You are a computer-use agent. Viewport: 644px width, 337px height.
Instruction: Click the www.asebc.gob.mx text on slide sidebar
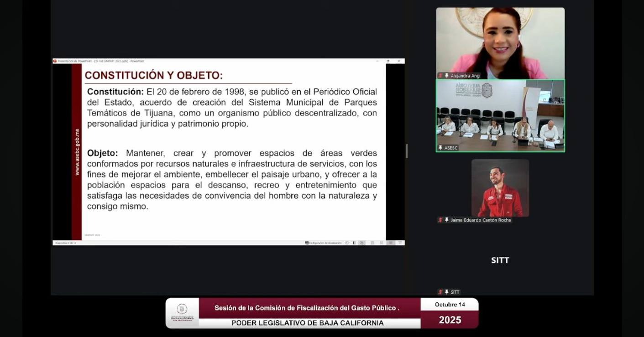point(77,152)
